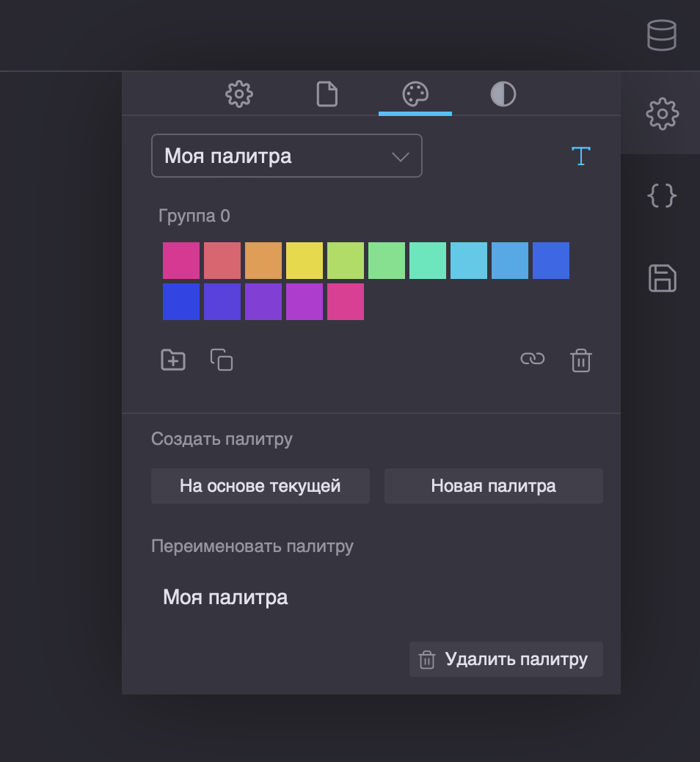Click the copy group icon
The height and width of the screenshot is (762, 700).
point(222,360)
